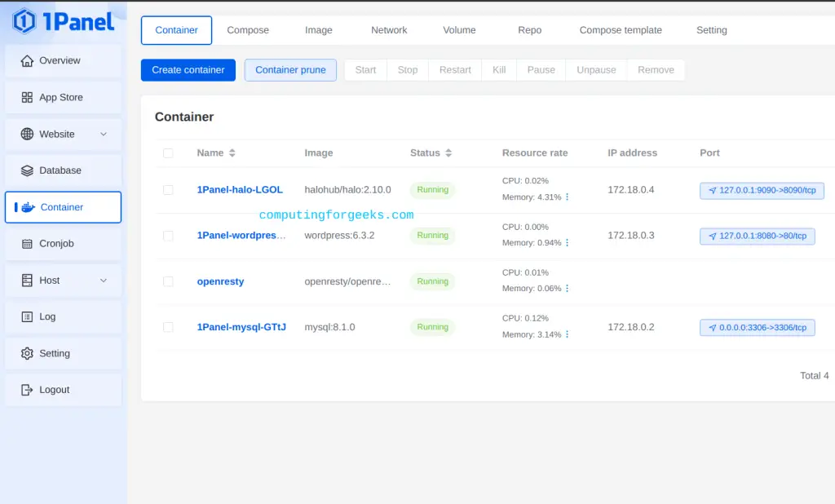835x504 pixels.
Task: Open resource details dots for openresty
Action: click(568, 288)
